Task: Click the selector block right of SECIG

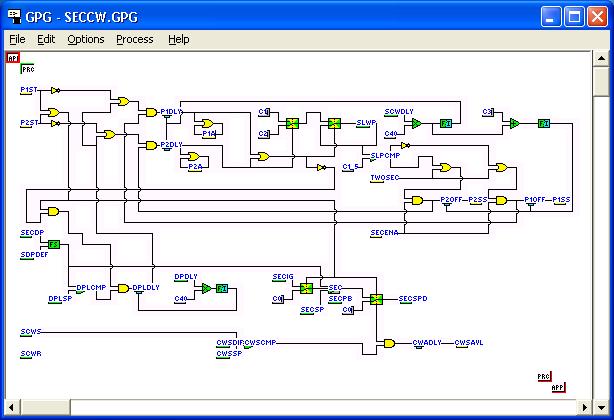Action: pos(307,288)
